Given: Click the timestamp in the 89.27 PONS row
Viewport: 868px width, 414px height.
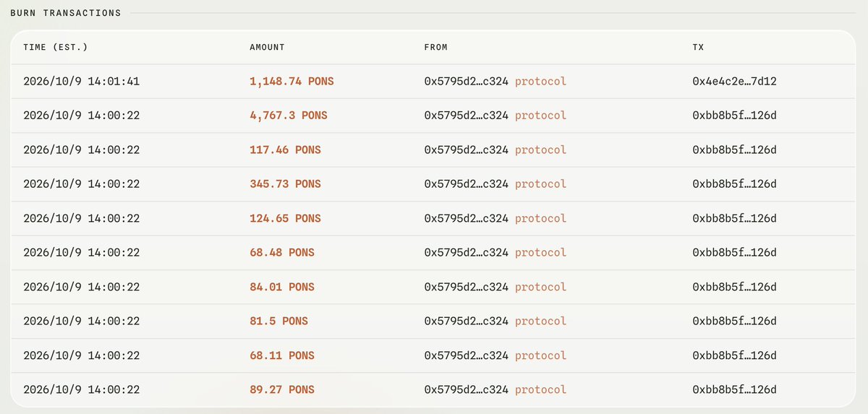Looking at the screenshot, I should (81, 389).
